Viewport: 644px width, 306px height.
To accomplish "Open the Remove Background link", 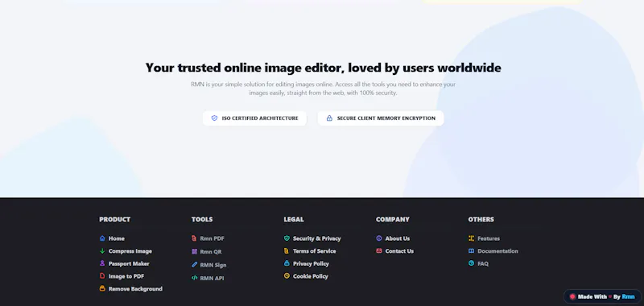I will (x=135, y=289).
